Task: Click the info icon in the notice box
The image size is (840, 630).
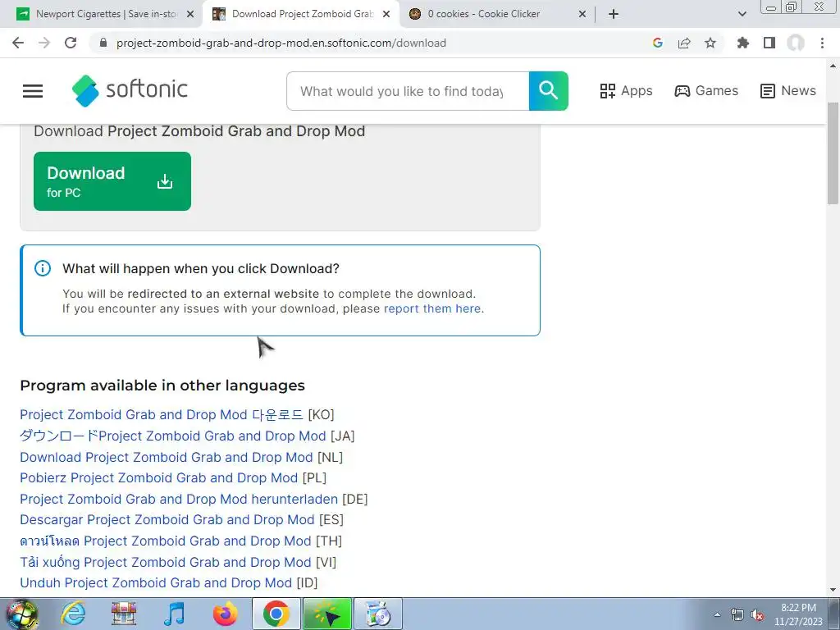Action: tap(43, 268)
